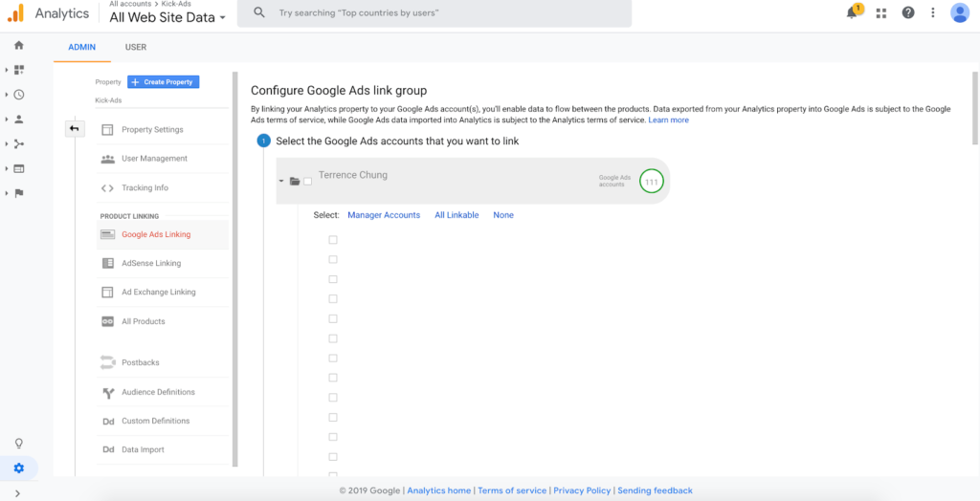The height and width of the screenshot is (501, 980).
Task: Open the three-dot more options menu
Action: pyautogui.click(x=932, y=12)
